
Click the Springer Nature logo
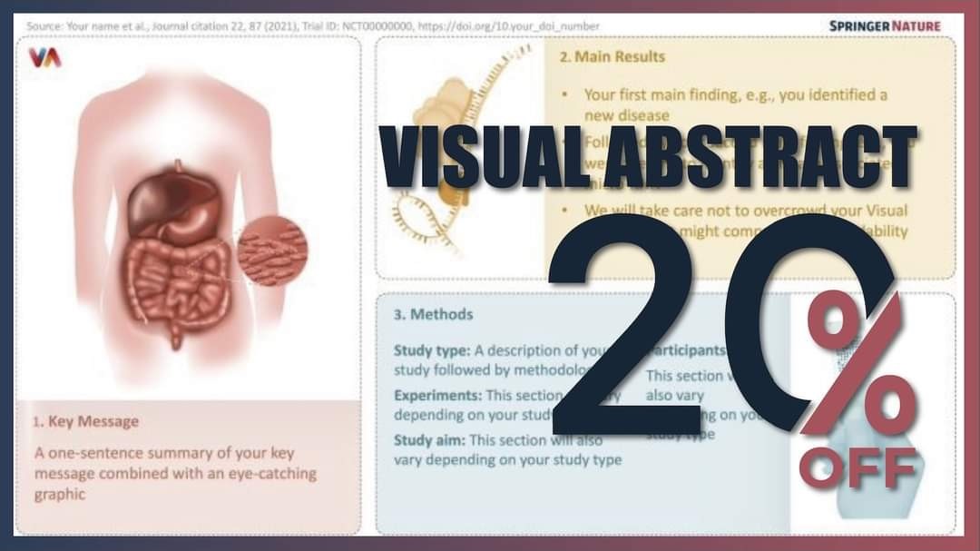point(885,25)
